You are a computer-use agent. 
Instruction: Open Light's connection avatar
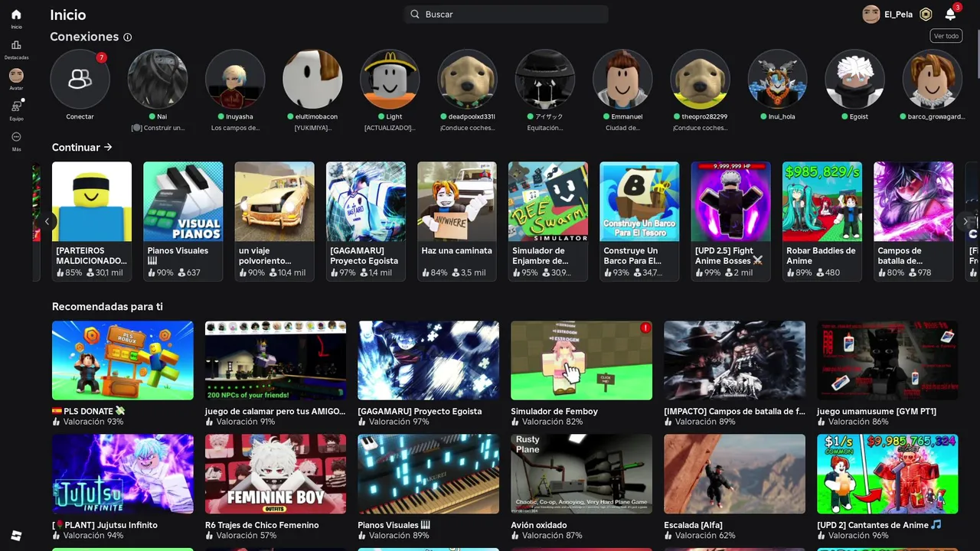[390, 79]
